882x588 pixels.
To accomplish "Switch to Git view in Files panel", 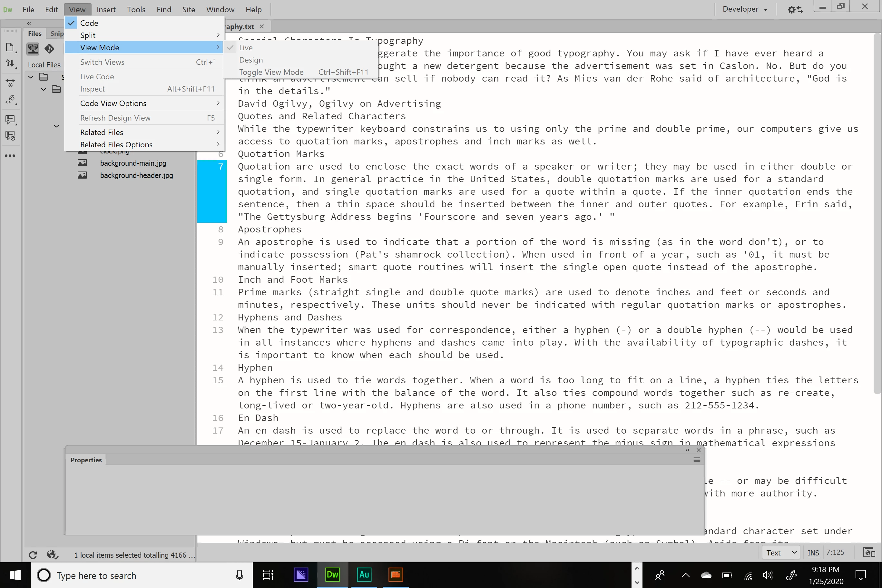I will [49, 49].
